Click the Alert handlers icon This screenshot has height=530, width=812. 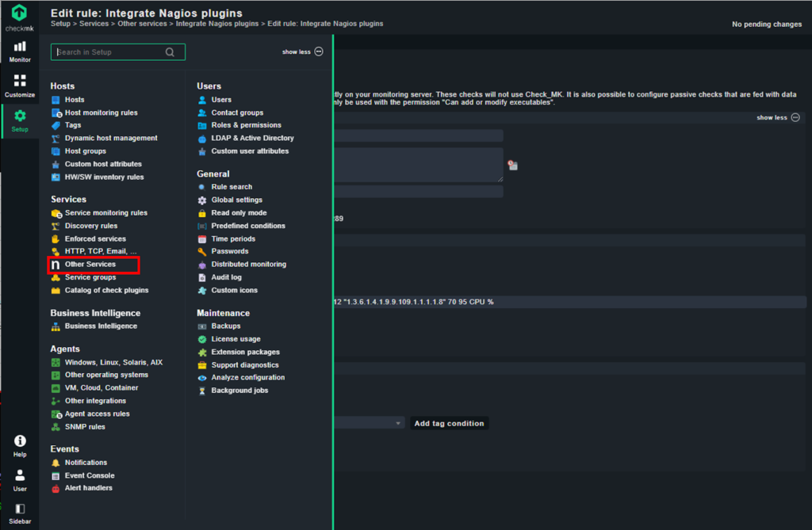[x=56, y=488]
